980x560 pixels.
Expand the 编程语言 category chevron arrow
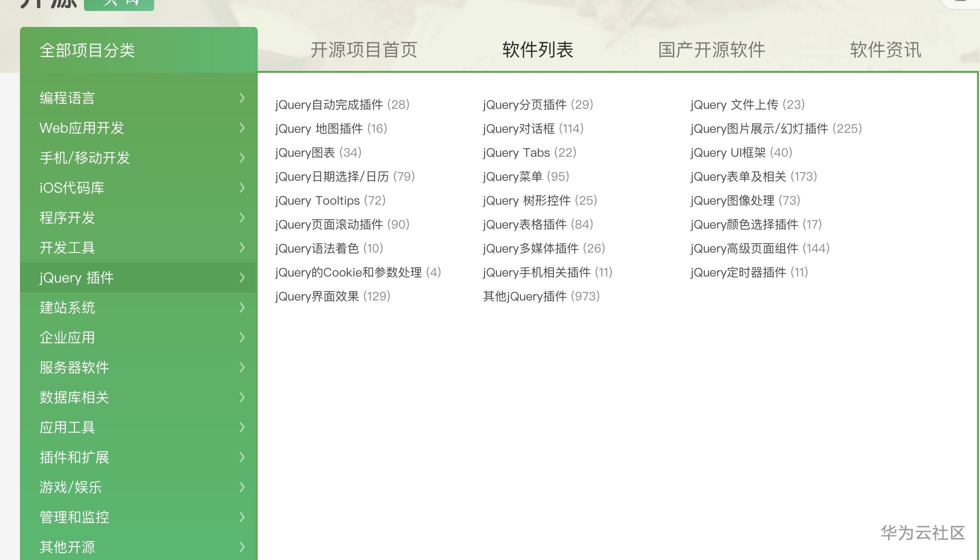(242, 98)
